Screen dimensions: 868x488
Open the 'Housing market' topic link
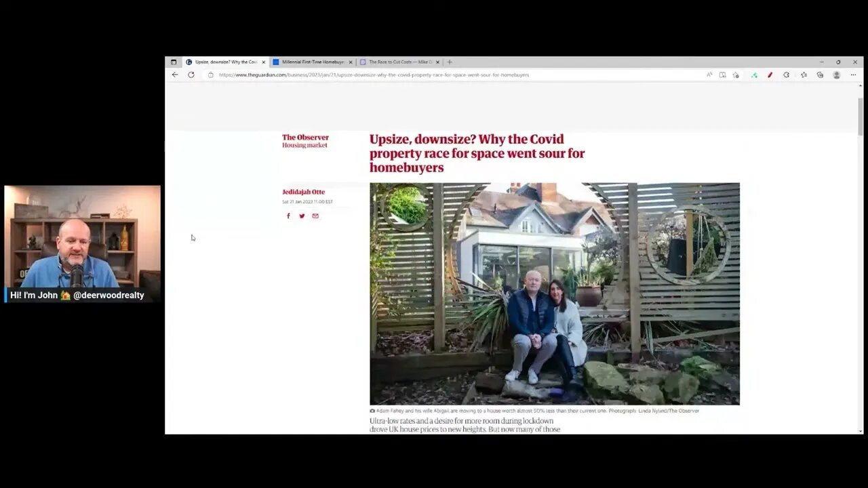click(x=304, y=145)
